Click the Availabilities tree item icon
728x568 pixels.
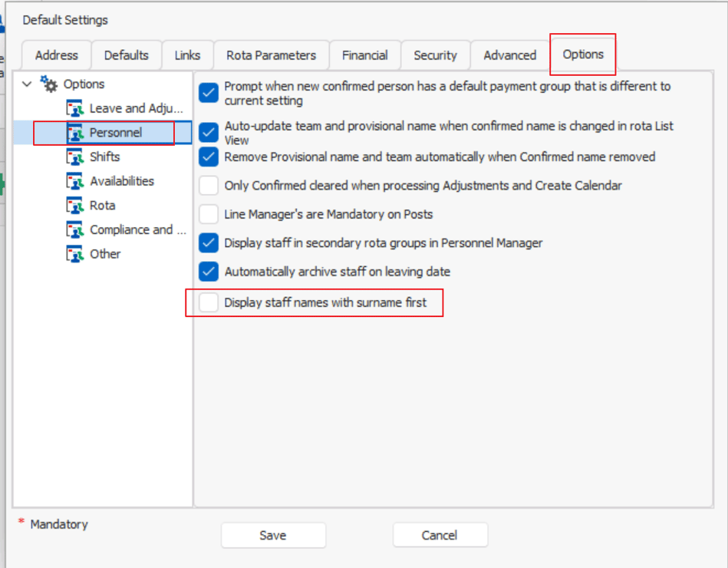[x=74, y=181]
